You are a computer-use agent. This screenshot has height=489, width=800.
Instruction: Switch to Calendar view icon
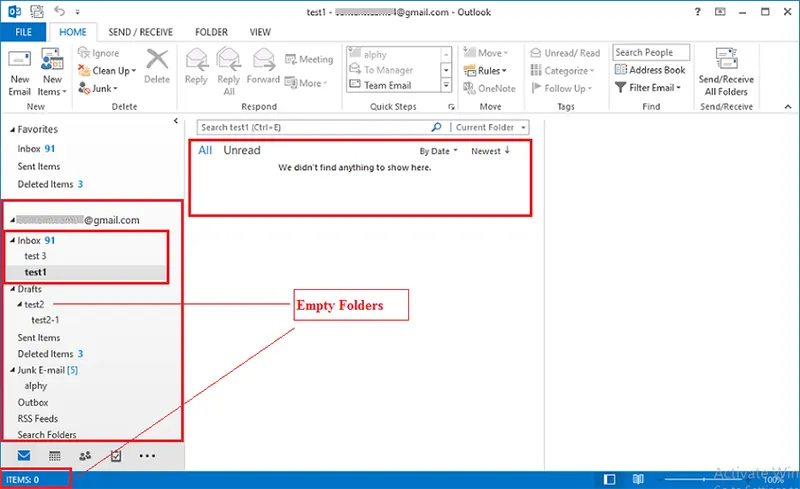click(x=55, y=455)
